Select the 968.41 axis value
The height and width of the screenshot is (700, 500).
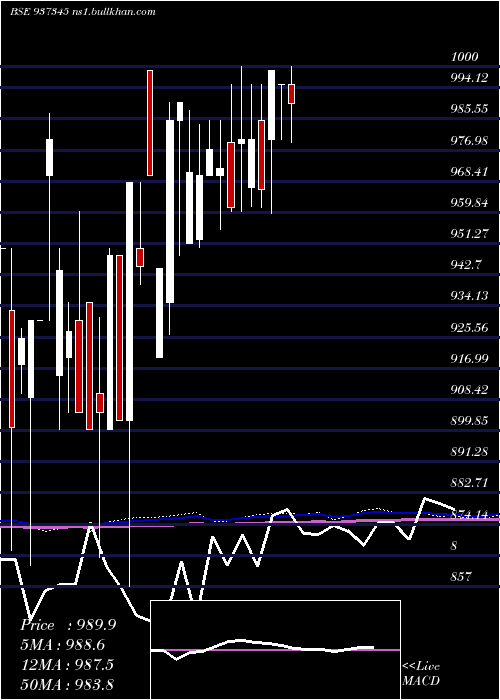point(469,172)
